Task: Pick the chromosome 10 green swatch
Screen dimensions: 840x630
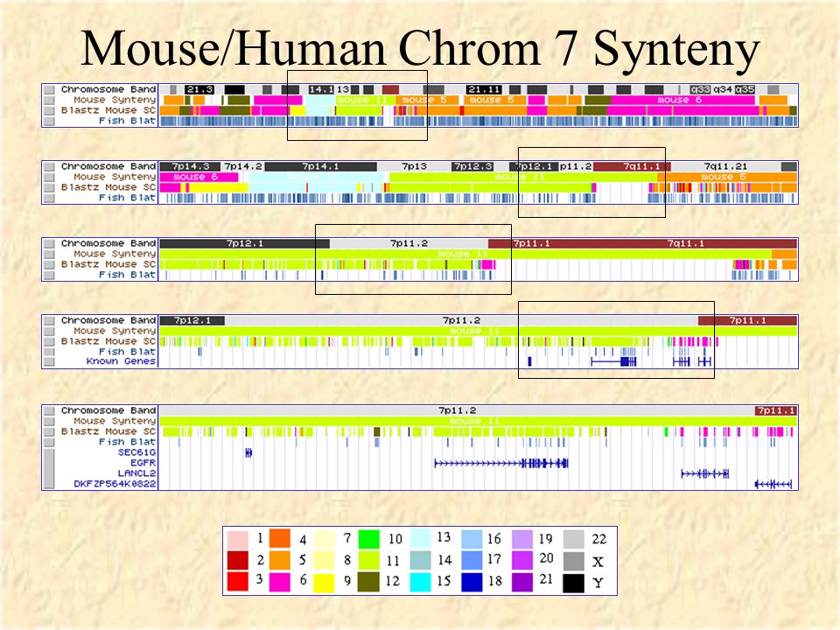Action: click(369, 539)
